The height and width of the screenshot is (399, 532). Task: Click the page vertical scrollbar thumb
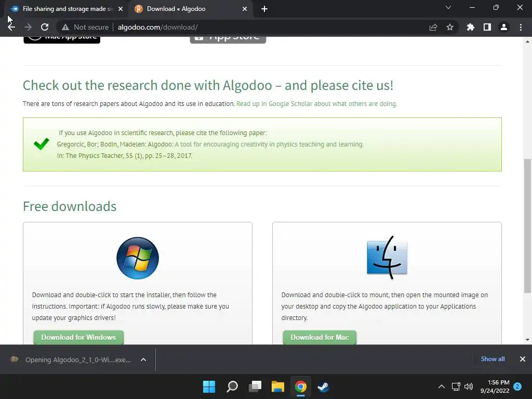point(527,225)
